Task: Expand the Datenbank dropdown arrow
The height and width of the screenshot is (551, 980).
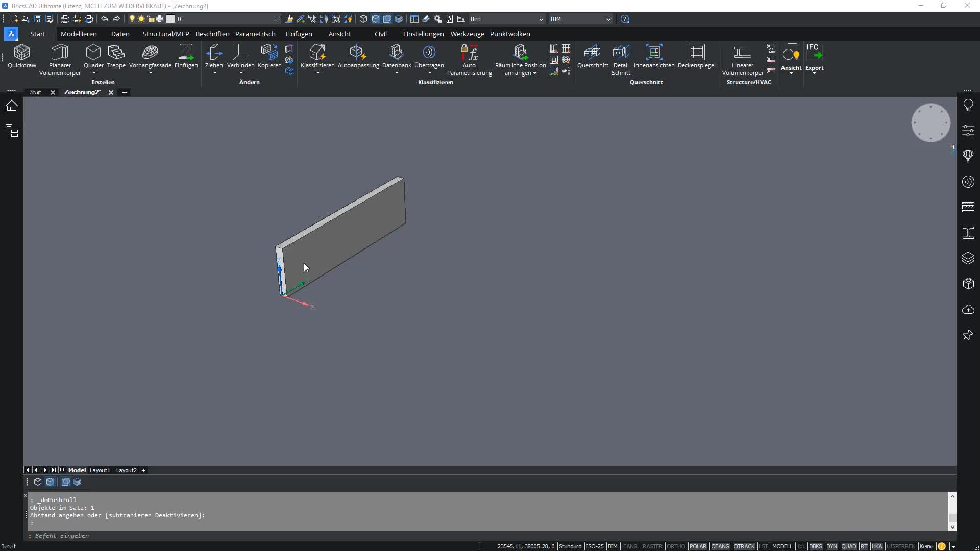Action: coord(397,73)
